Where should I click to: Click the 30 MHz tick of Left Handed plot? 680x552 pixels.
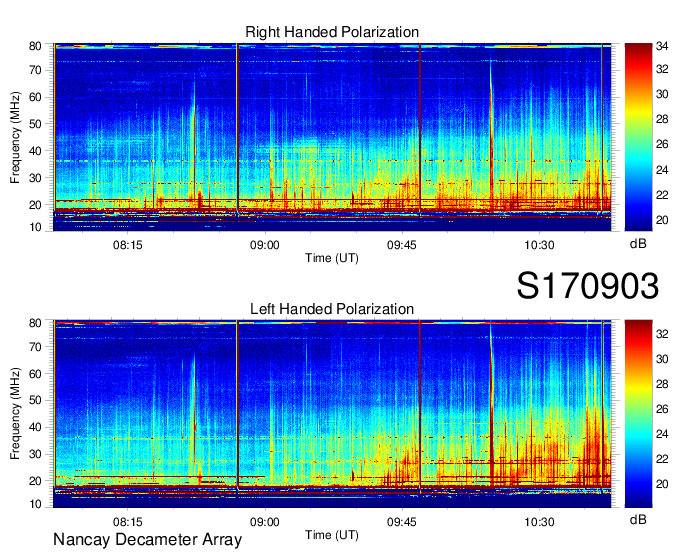click(35, 454)
